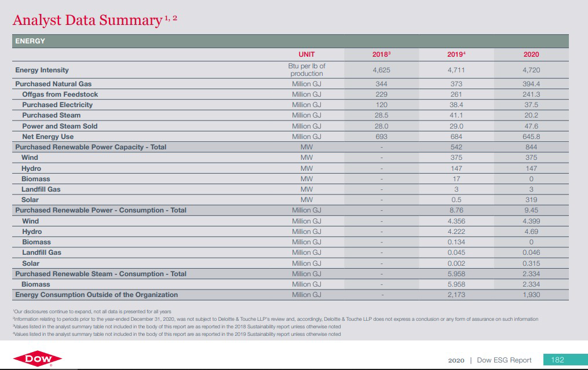The height and width of the screenshot is (370, 588).
Task: Select Biomass consumption value 0.134
Action: point(456,242)
